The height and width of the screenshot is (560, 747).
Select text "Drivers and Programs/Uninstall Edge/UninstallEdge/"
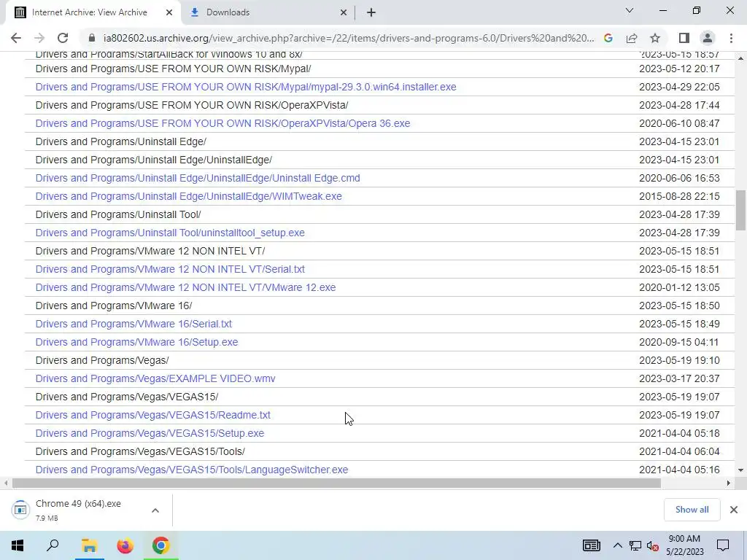pyautogui.click(x=153, y=160)
